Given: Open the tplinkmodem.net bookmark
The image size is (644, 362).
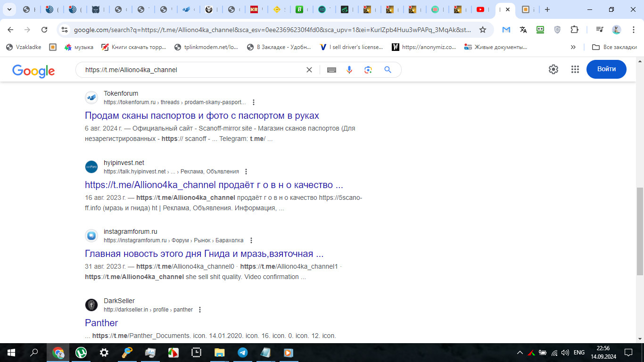Looking at the screenshot, I should [206, 47].
